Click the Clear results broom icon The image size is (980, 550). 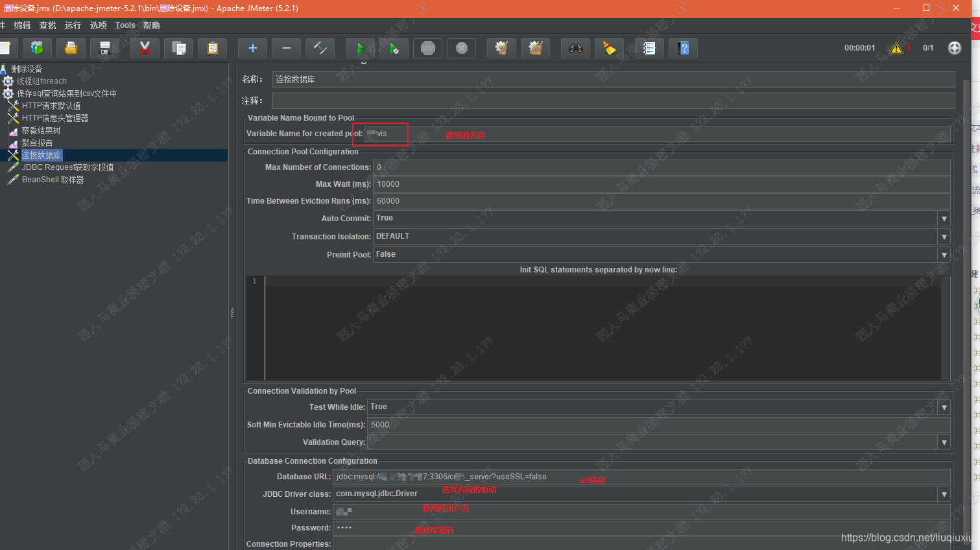(501, 48)
